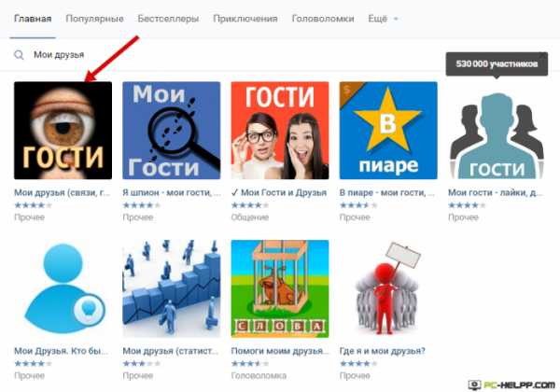Open the 'Приключения' category tab

[245, 19]
